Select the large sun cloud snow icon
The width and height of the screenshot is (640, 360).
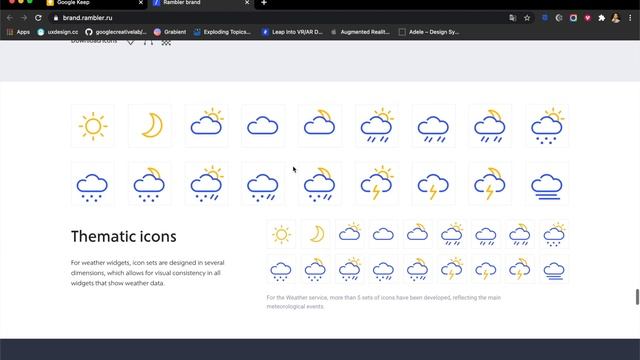547,126
